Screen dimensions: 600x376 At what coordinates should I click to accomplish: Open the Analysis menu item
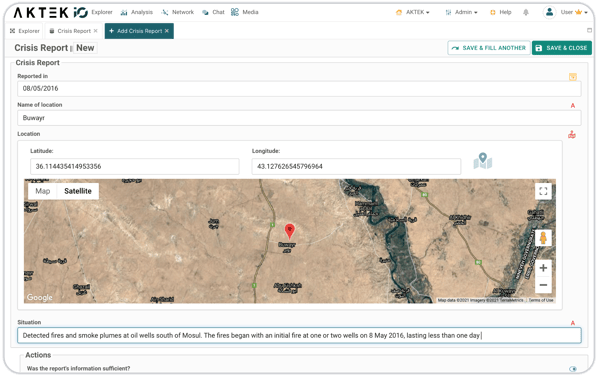(137, 12)
